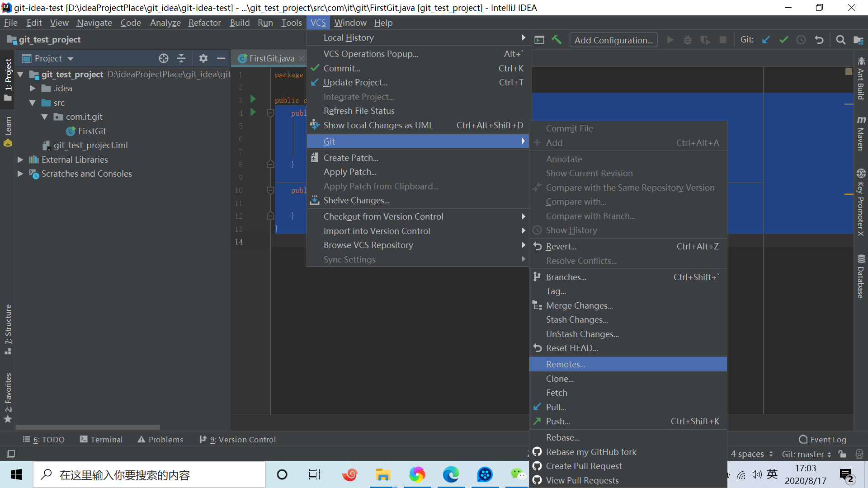This screenshot has width=868, height=488.
Task: Open Microsoft Edge from taskbar
Action: (451, 474)
